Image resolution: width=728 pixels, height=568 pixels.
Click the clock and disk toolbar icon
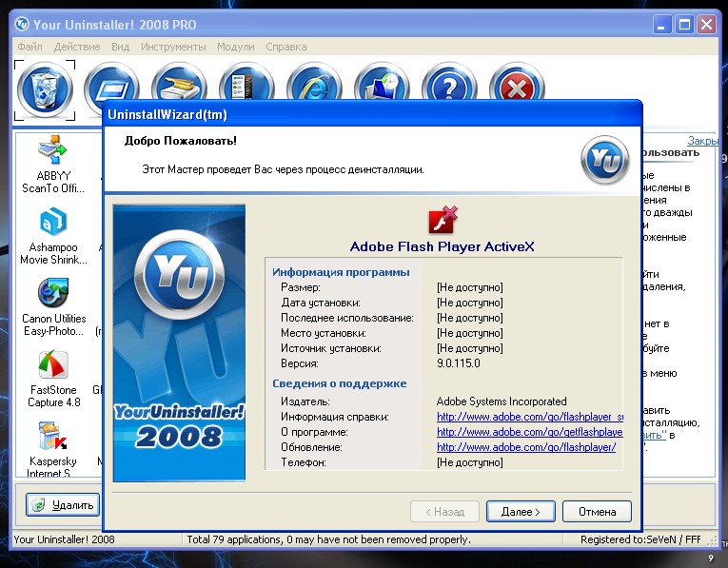click(x=382, y=81)
